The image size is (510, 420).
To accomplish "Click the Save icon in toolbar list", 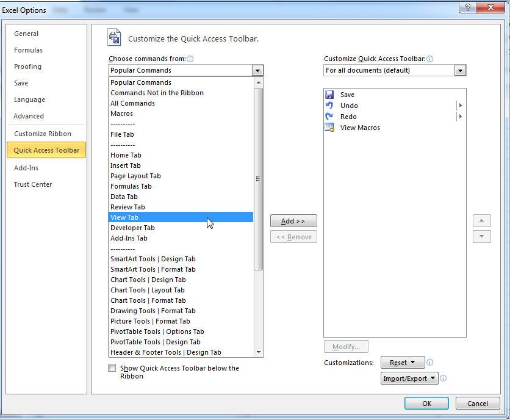I will (x=329, y=95).
